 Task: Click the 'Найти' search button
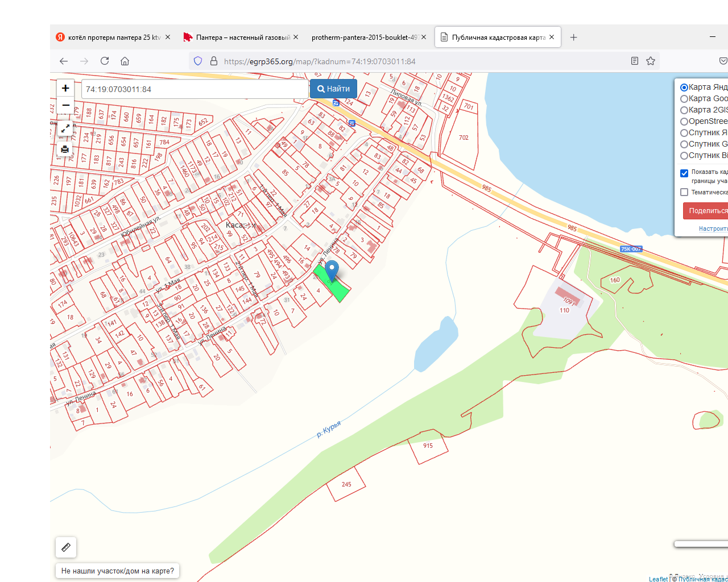[333, 89]
